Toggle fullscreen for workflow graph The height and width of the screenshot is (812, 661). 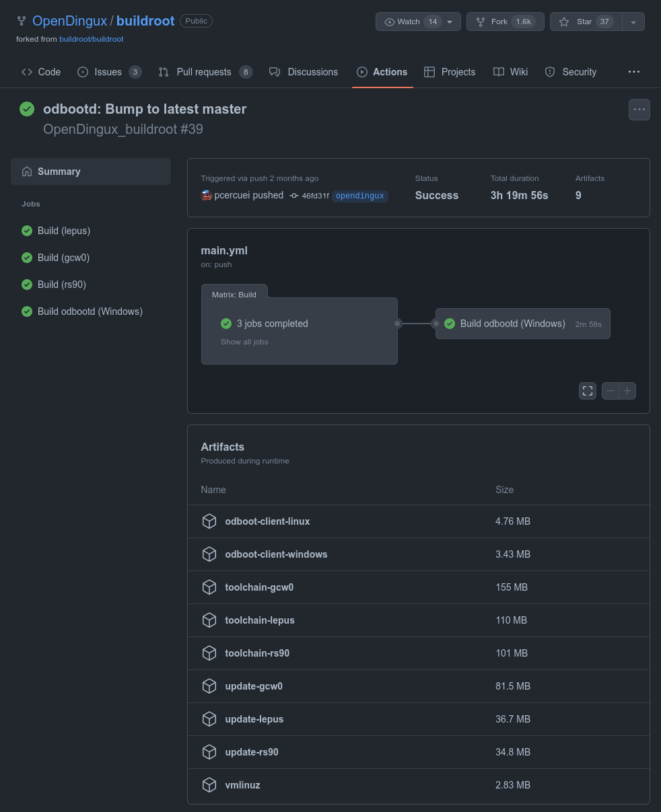pos(588,391)
